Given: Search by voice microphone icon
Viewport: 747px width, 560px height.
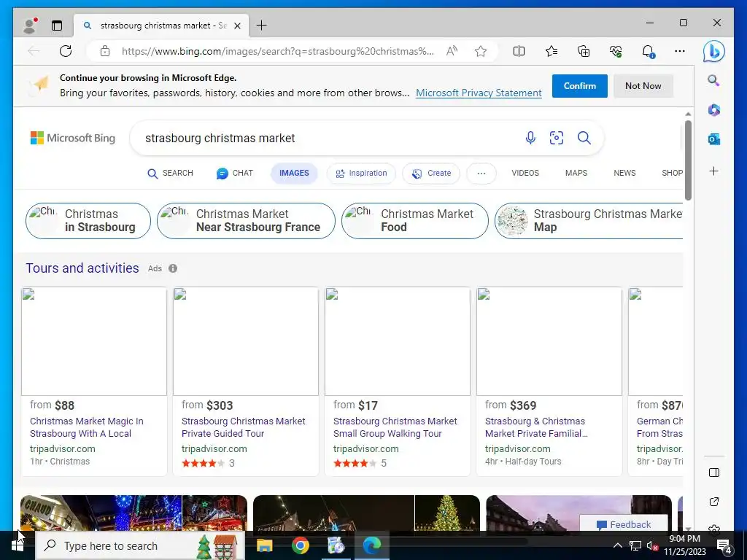Looking at the screenshot, I should tap(530, 138).
